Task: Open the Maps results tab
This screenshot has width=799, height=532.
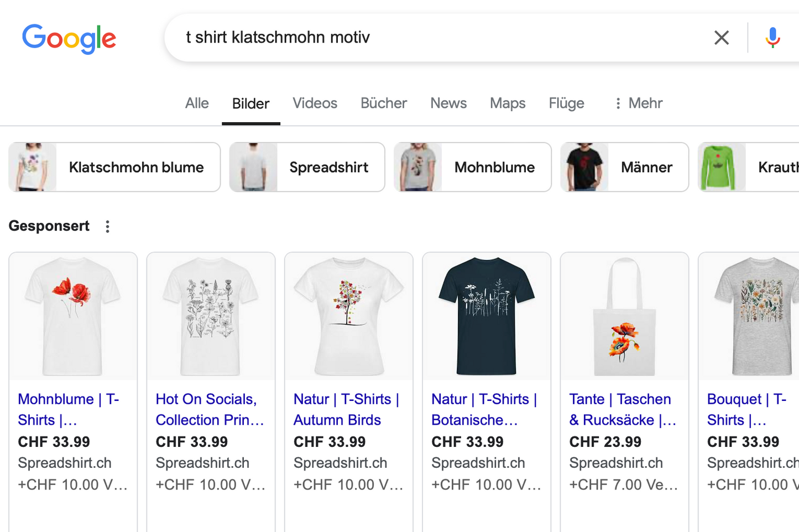Action: tap(507, 103)
